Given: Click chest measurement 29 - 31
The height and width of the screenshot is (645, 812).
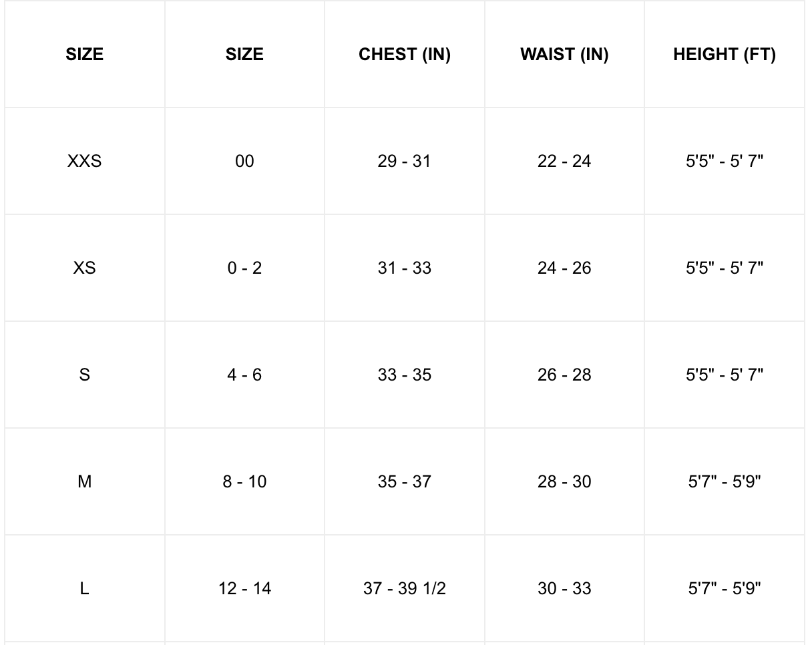Looking at the screenshot, I should (404, 161).
